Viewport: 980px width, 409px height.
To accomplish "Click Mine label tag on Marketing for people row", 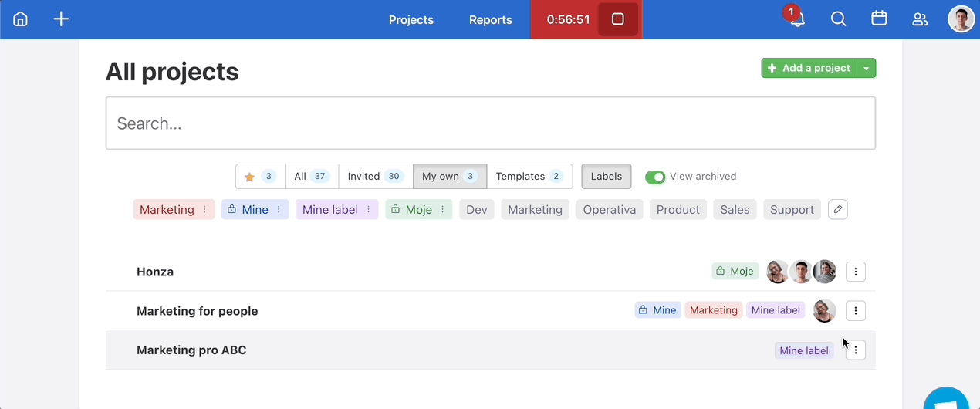I will pyautogui.click(x=776, y=310).
